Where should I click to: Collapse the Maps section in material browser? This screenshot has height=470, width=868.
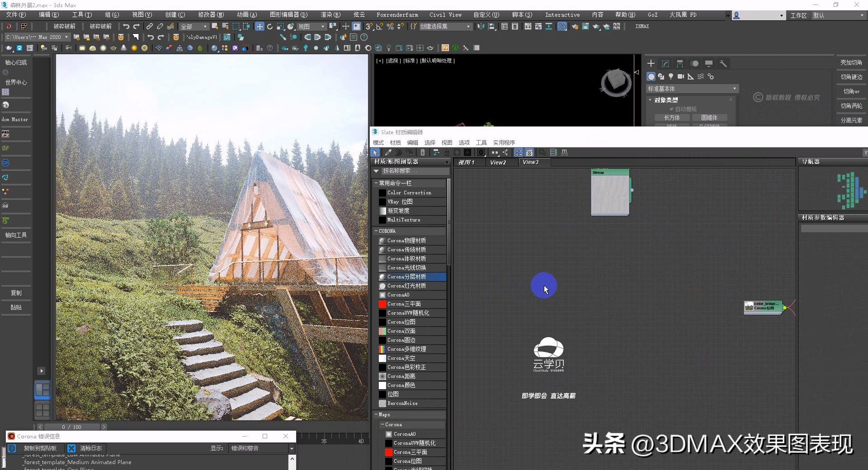[x=376, y=414]
